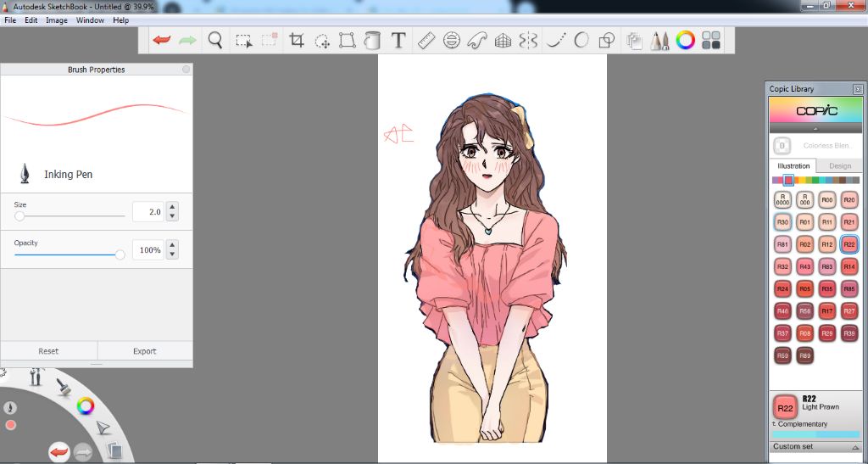Viewport: 868px width, 464px height.
Task: Open the lagoon layers icon
Action: pyautogui.click(x=114, y=450)
